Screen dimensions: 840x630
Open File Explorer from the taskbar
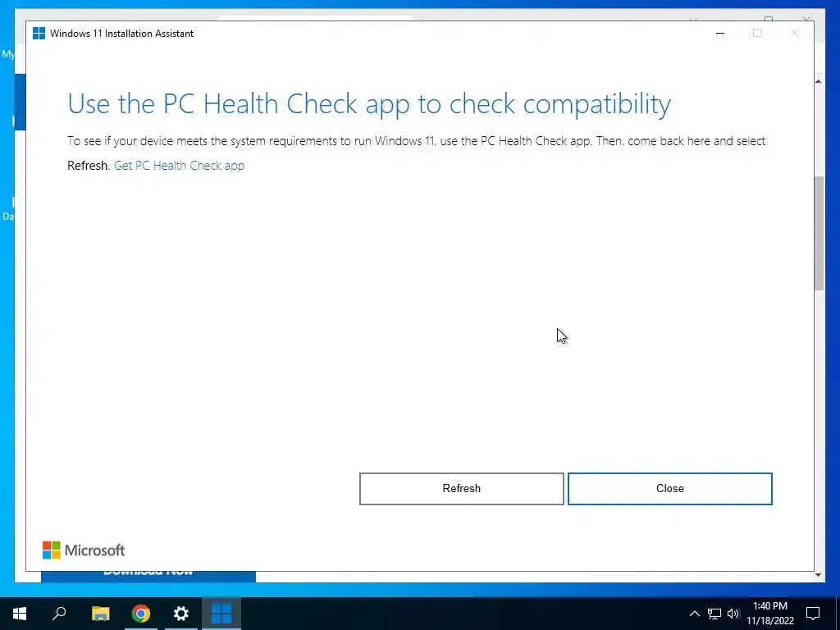pyautogui.click(x=100, y=614)
